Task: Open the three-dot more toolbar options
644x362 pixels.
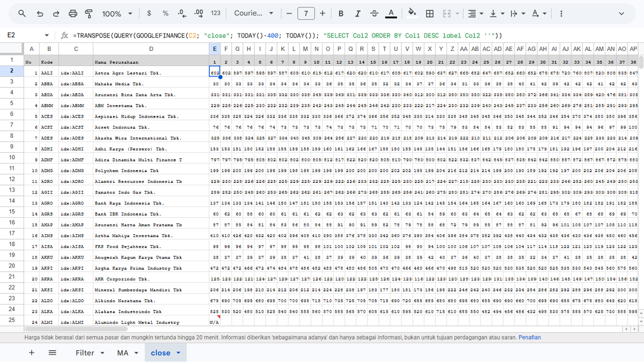Action: point(561,13)
